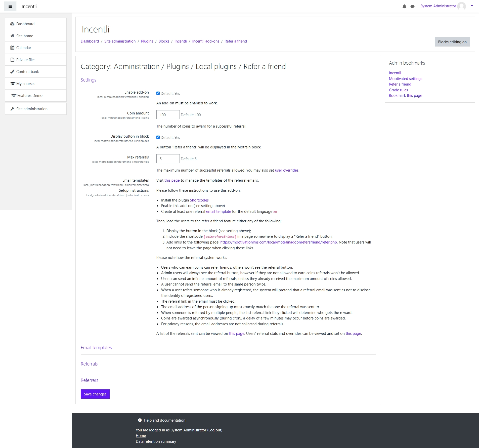
Task: Open Calendar in the sidebar menu
Action: click(x=36, y=48)
